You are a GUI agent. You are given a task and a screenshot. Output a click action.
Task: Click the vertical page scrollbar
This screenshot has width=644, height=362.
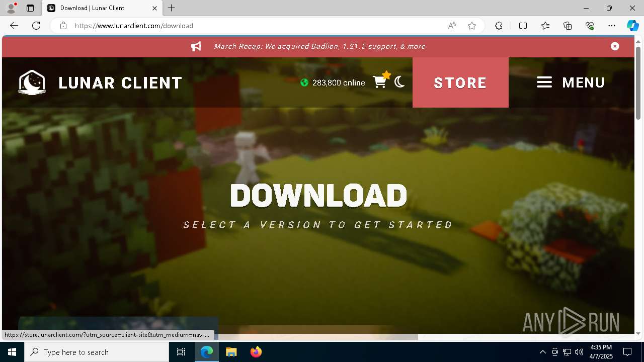pos(638,83)
